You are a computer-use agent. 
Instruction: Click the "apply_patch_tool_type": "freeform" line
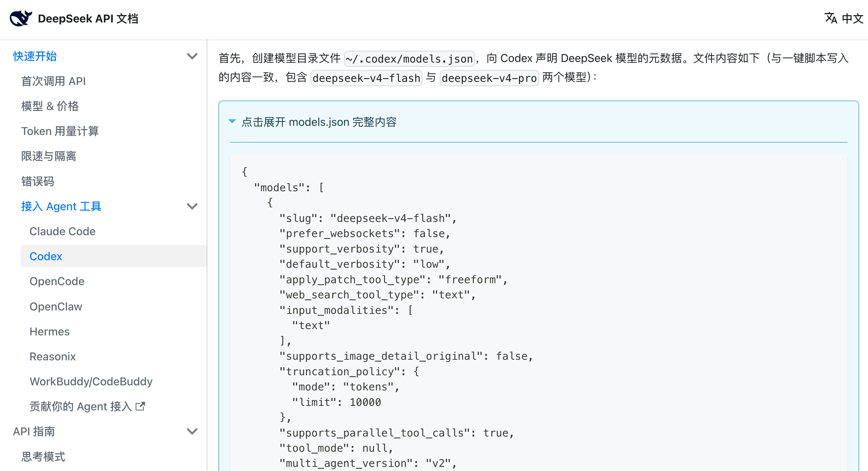[393, 279]
